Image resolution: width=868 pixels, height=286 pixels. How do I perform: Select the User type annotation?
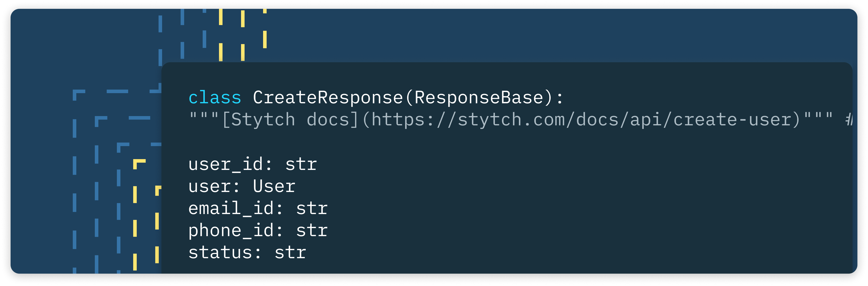point(274,186)
